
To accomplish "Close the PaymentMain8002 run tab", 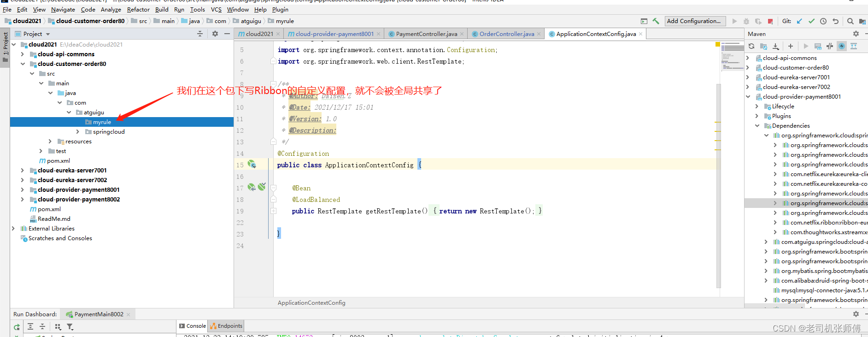I will (x=129, y=314).
